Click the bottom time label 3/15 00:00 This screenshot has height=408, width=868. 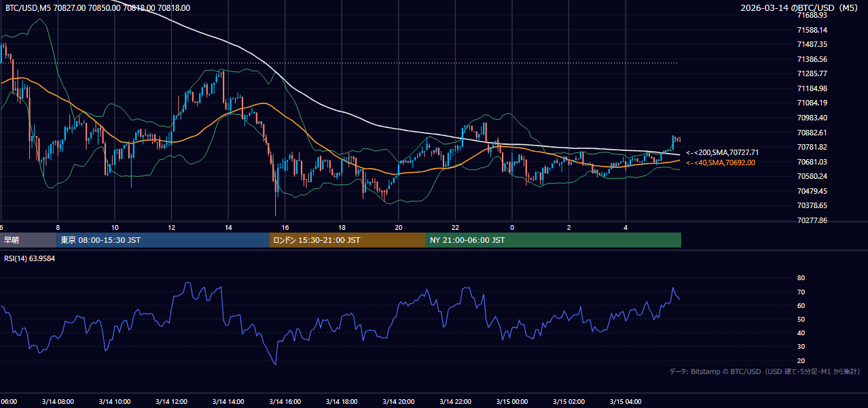coord(512,402)
